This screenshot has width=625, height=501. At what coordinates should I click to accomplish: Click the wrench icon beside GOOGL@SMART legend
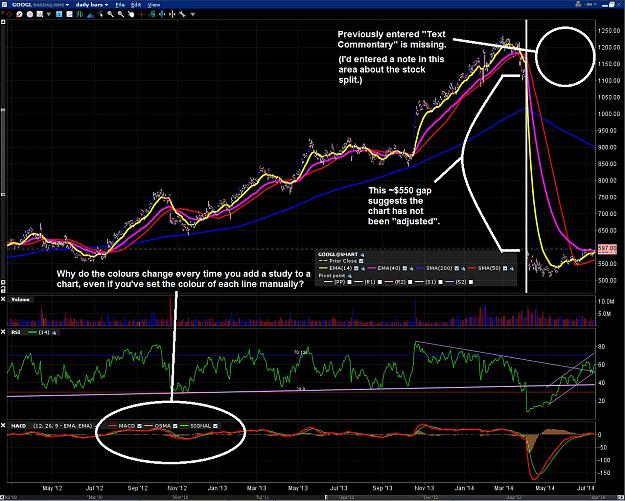click(362, 255)
